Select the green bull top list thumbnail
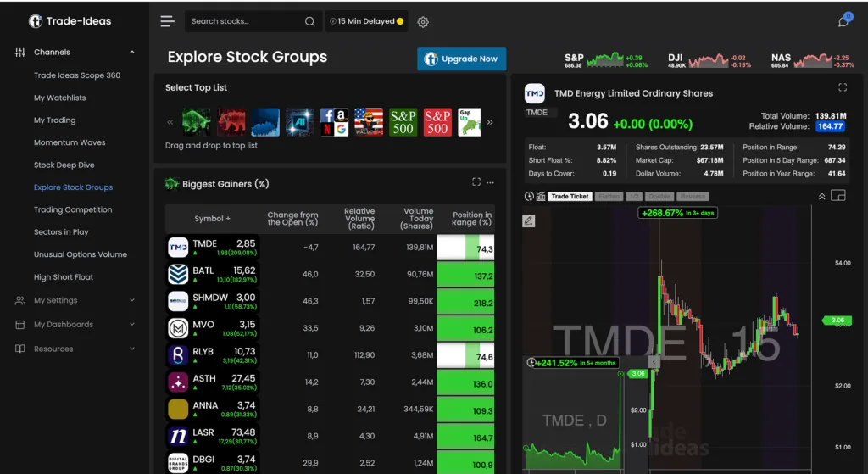 (197, 122)
